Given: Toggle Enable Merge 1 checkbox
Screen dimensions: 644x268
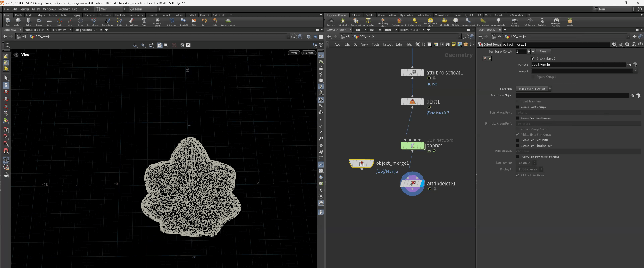Looking at the screenshot, I should pyautogui.click(x=533, y=58).
